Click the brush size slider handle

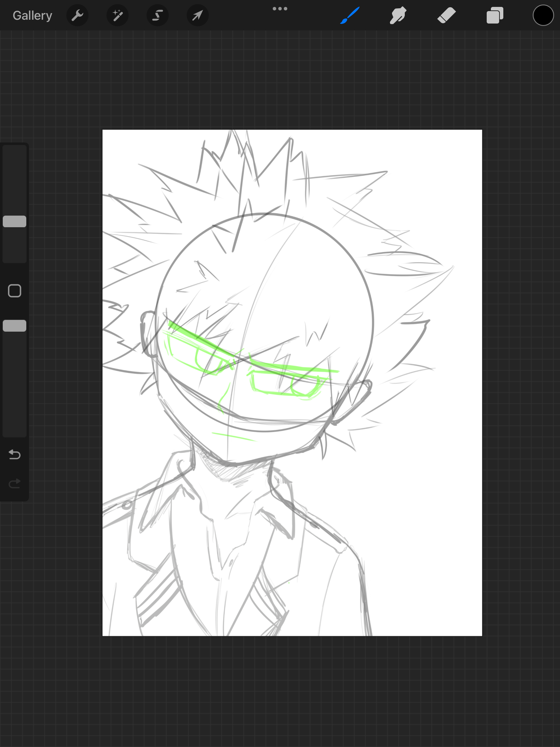click(15, 221)
